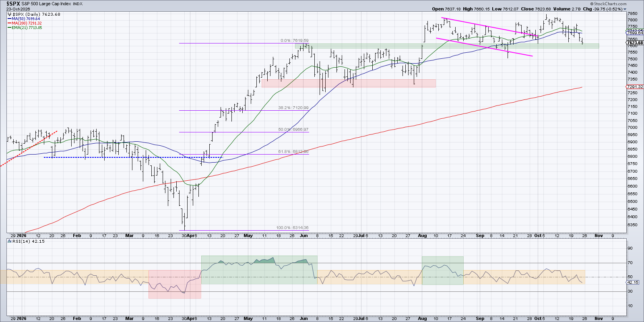The height and width of the screenshot is (322, 644).
Task: Click the '0.0%: 7619.59' Fibonacci label
Action: tap(295, 41)
